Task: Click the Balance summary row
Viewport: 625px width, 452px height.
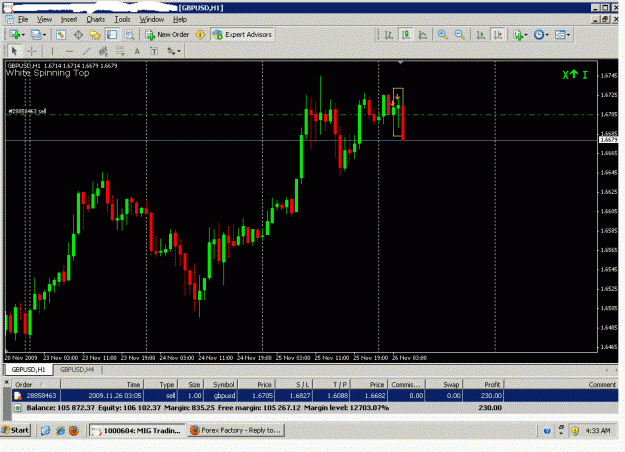Action: click(x=315, y=408)
